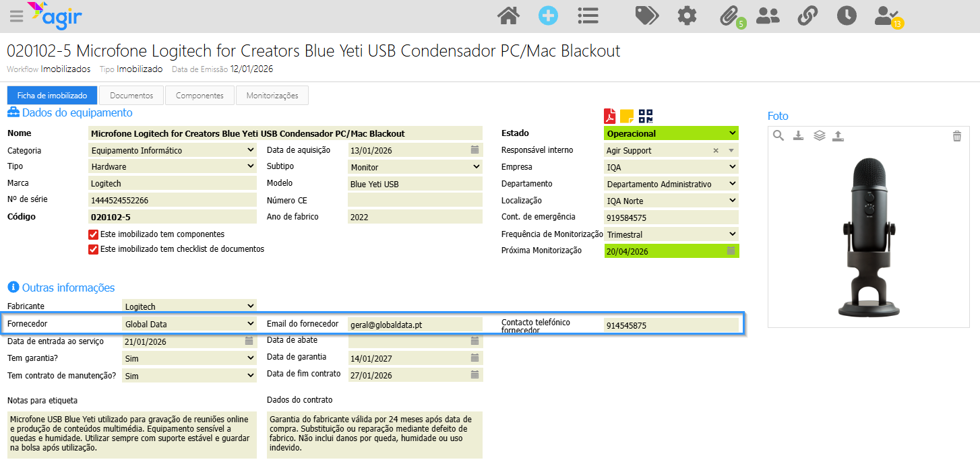Open the Fabricante dropdown showing Logitech
Image resolution: width=980 pixels, height=466 pixels.
pyautogui.click(x=189, y=306)
